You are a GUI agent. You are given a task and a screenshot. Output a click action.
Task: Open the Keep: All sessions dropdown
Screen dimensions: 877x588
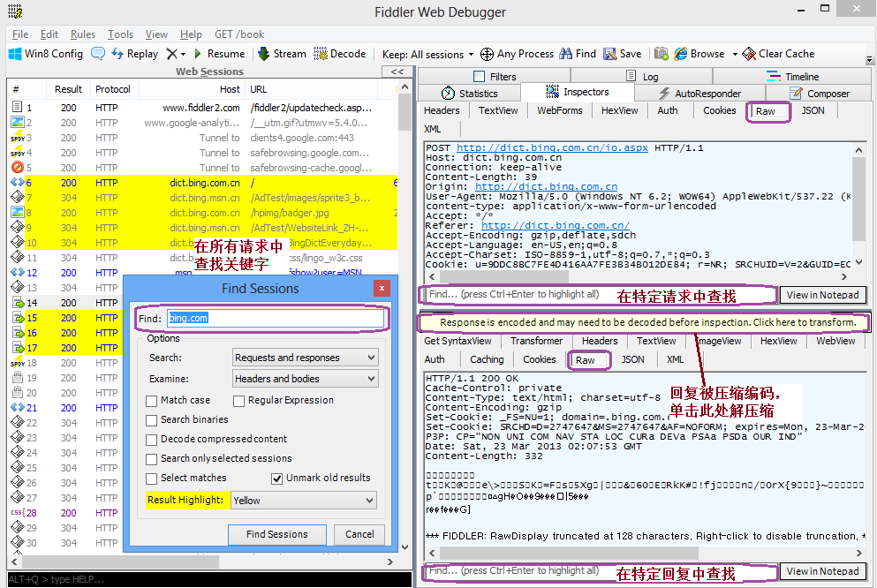click(428, 54)
